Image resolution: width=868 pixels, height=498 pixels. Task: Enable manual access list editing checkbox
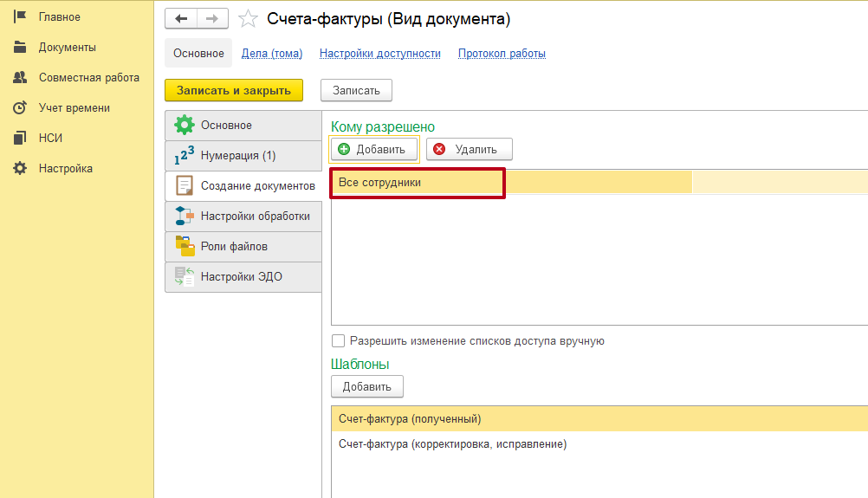click(339, 341)
